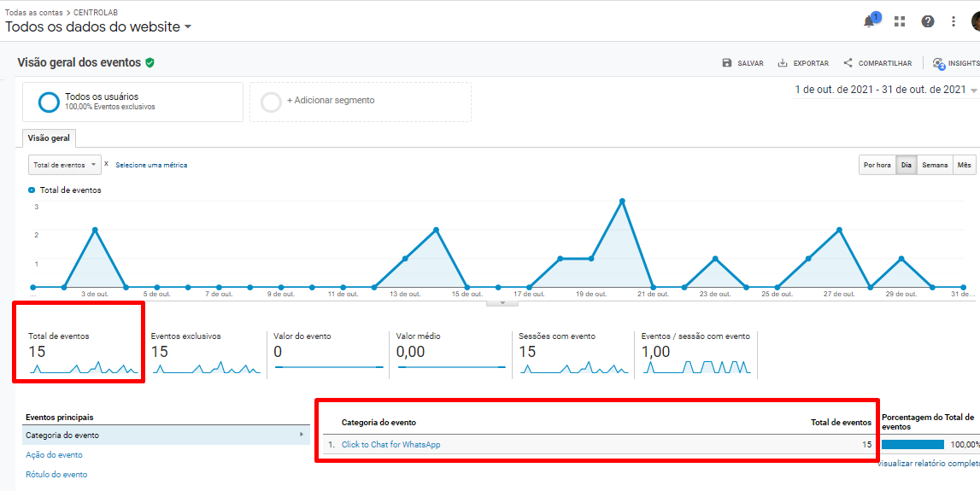Open the Total de eventos metric dropdown

(x=64, y=165)
